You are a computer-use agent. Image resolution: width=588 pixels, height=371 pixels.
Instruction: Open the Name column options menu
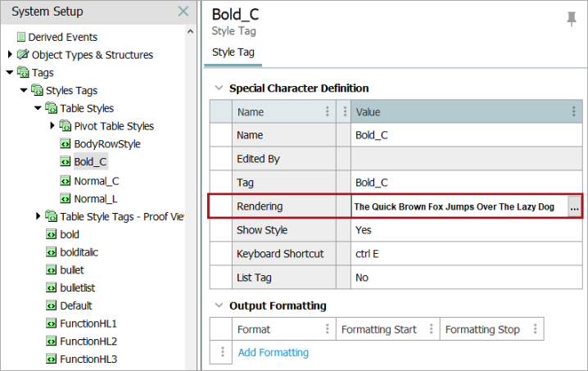coord(328,111)
